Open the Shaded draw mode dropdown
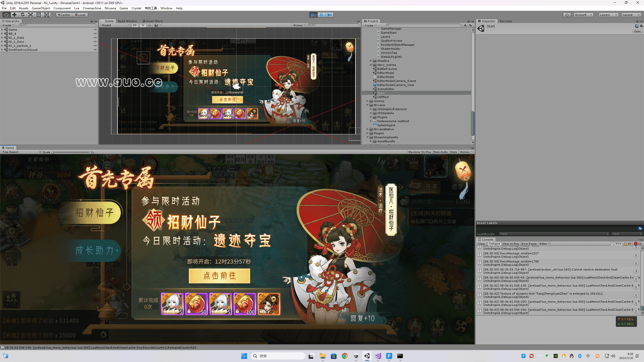This screenshot has height=362, width=644. (x=115, y=25)
